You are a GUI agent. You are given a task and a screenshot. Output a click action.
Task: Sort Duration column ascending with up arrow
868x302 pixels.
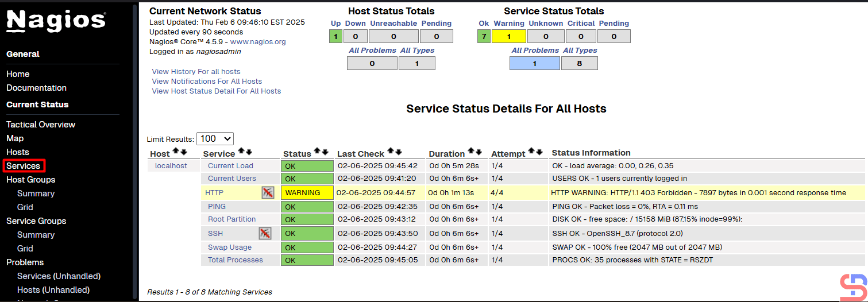click(471, 152)
